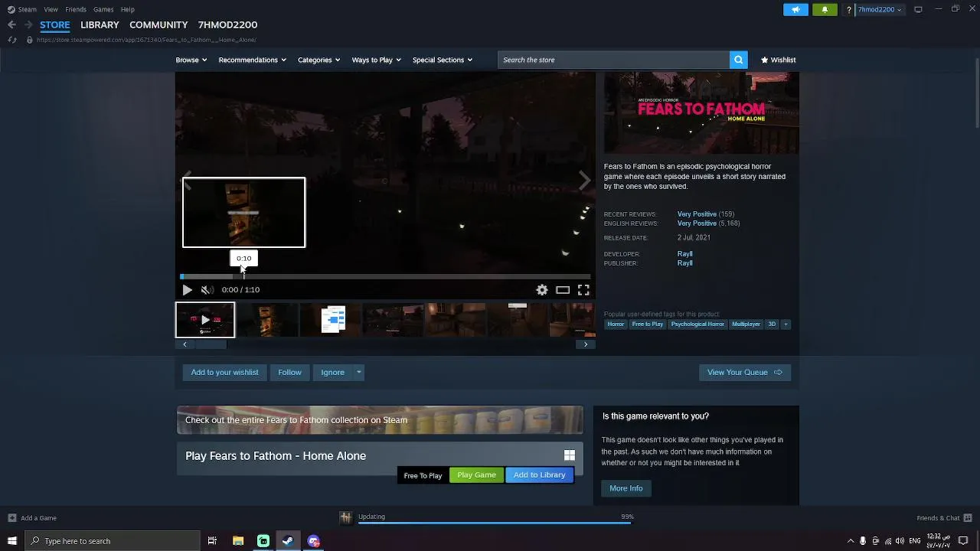Viewport: 980px width, 551px height.
Task: Open the Help menu
Action: (x=128, y=9)
